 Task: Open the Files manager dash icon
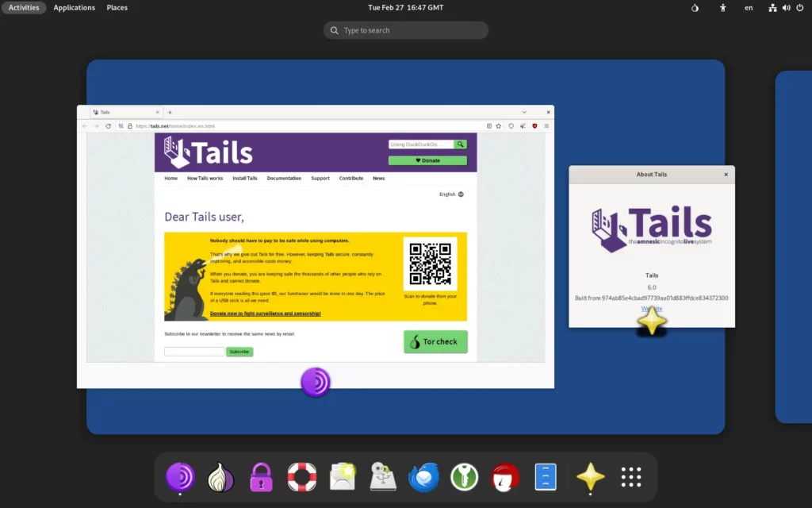[546, 477]
